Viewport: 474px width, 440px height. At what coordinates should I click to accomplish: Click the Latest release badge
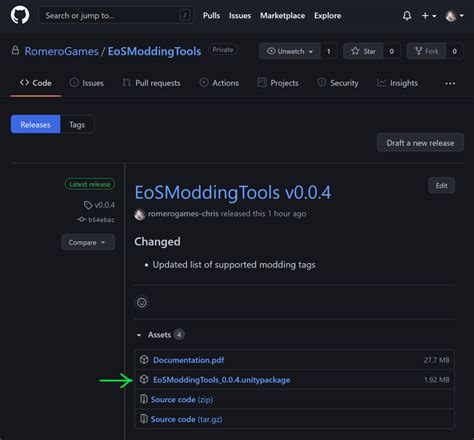click(x=90, y=184)
